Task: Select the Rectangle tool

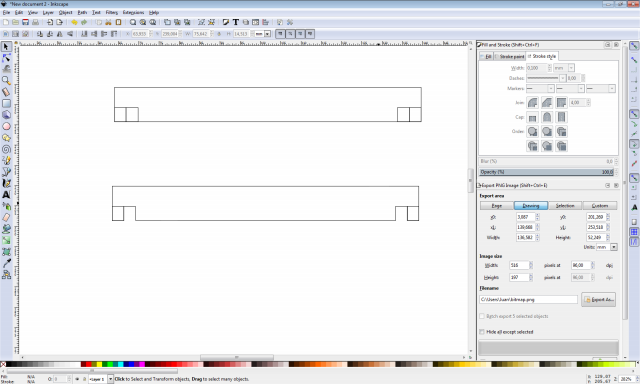Action: [x=6, y=103]
